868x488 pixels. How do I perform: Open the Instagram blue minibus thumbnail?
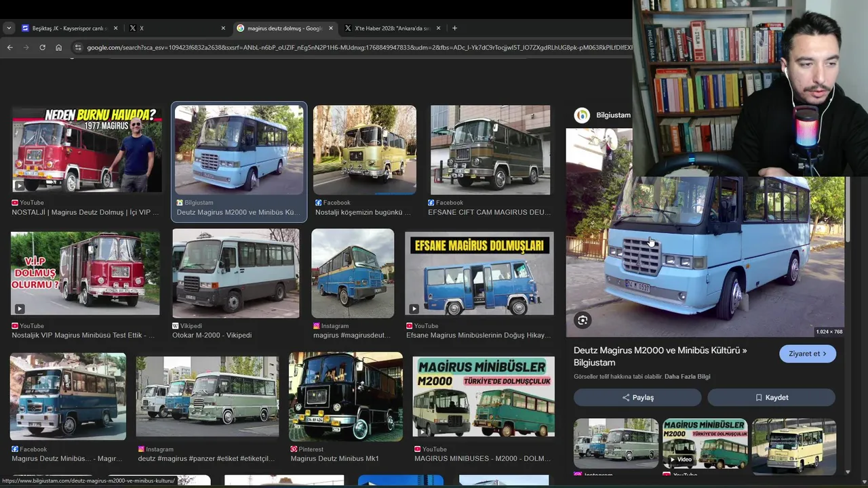pyautogui.click(x=353, y=273)
